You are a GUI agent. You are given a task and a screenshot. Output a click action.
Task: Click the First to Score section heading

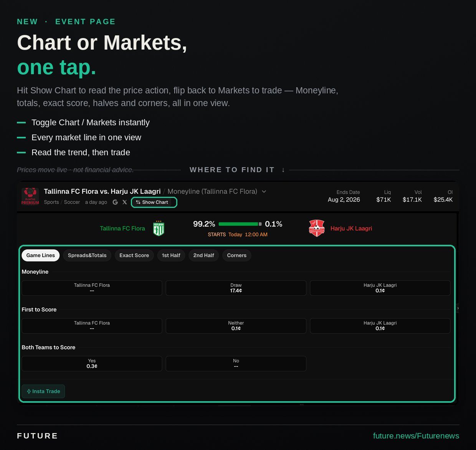click(39, 309)
